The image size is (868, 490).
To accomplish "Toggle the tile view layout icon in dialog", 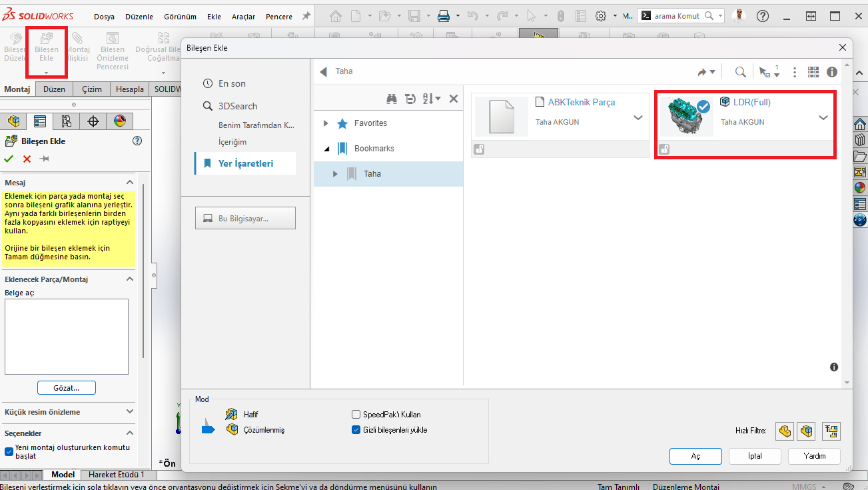I will pos(813,72).
